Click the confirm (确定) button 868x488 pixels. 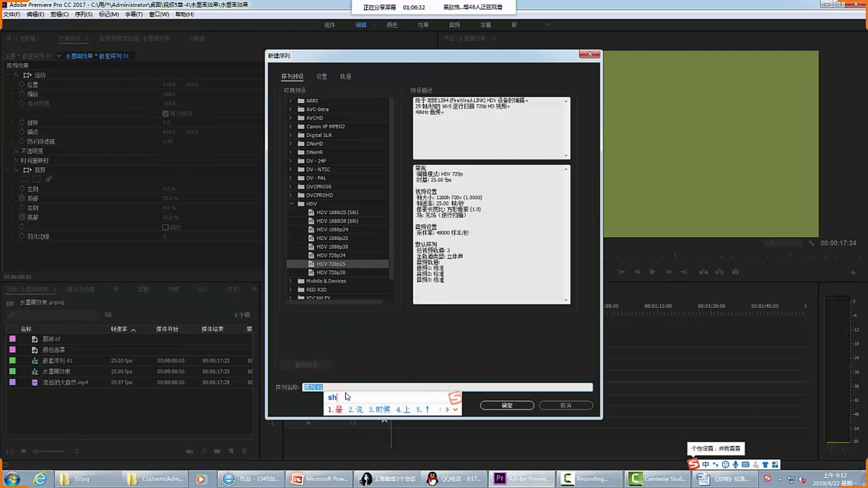[x=507, y=405]
